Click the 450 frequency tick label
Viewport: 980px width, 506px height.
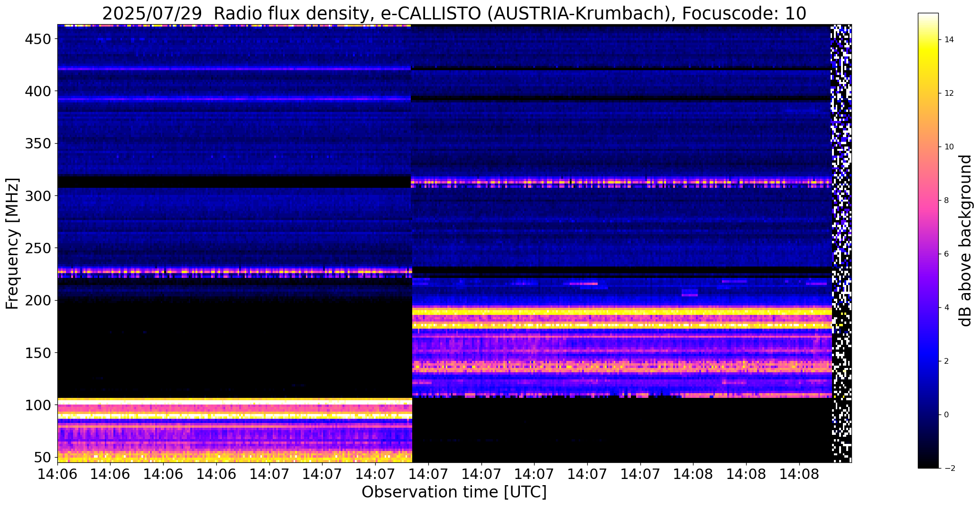click(38, 39)
